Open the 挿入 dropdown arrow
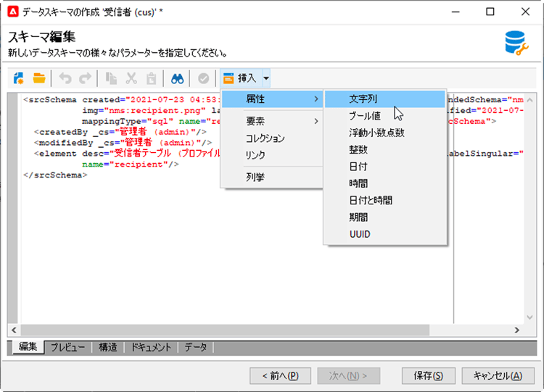 pyautogui.click(x=265, y=78)
